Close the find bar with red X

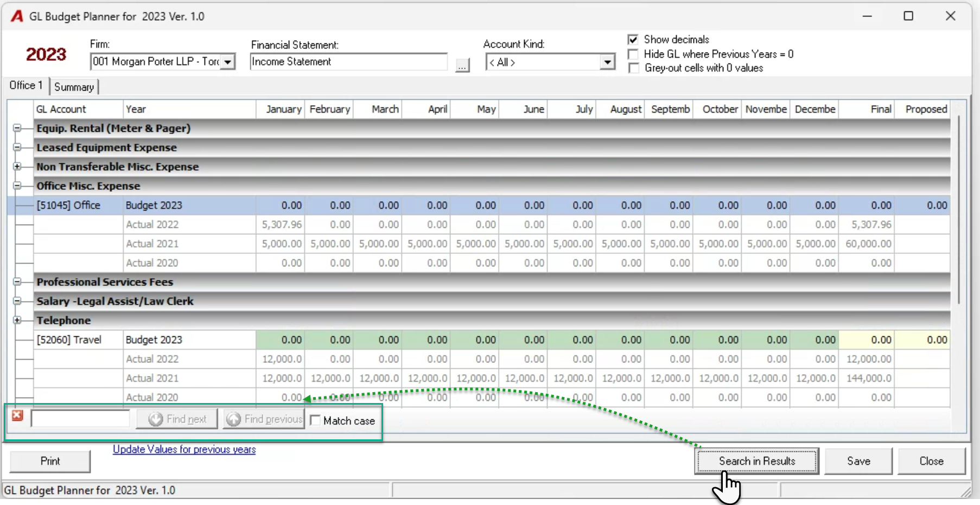pos(17,415)
